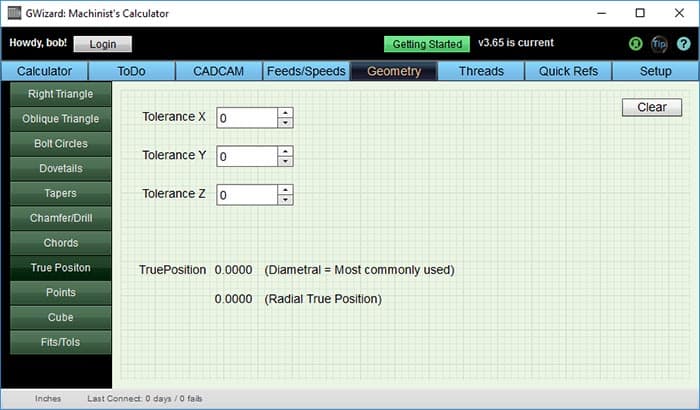Maximize the GWizard window
This screenshot has width=700, height=410.
pos(640,13)
